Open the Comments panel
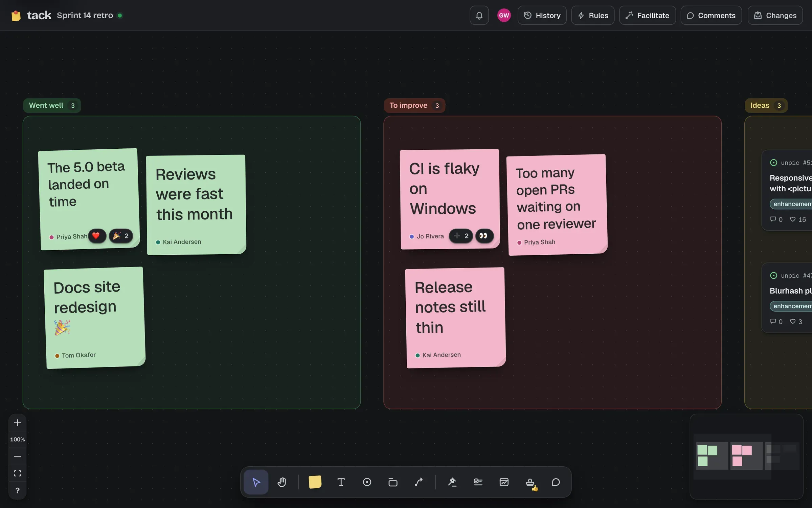 coord(711,15)
